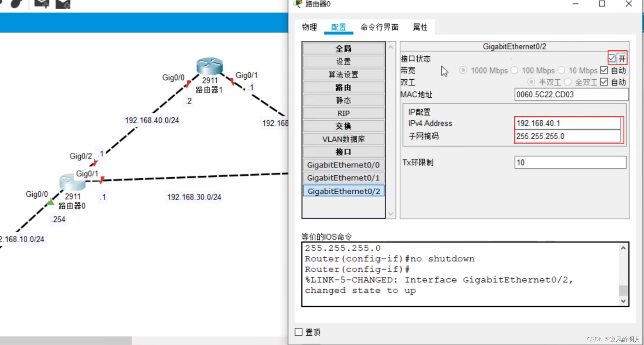The height and width of the screenshot is (345, 644).
Task: Open the 设置 config page
Action: pyautogui.click(x=343, y=61)
